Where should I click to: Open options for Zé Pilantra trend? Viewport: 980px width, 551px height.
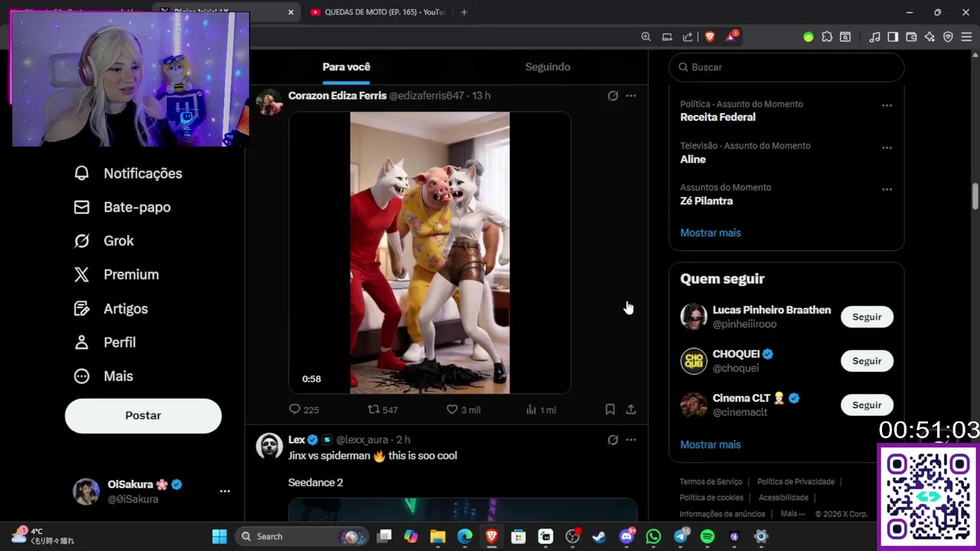887,189
